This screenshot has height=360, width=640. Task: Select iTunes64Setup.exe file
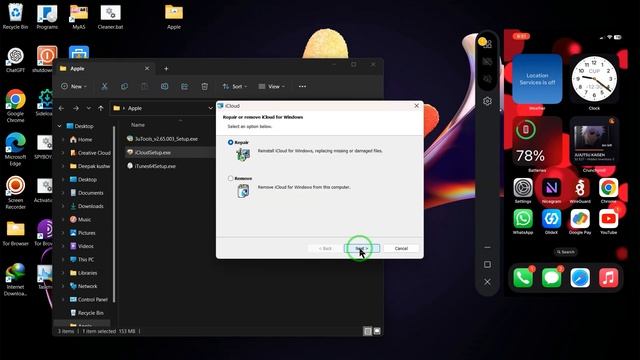coord(151,166)
